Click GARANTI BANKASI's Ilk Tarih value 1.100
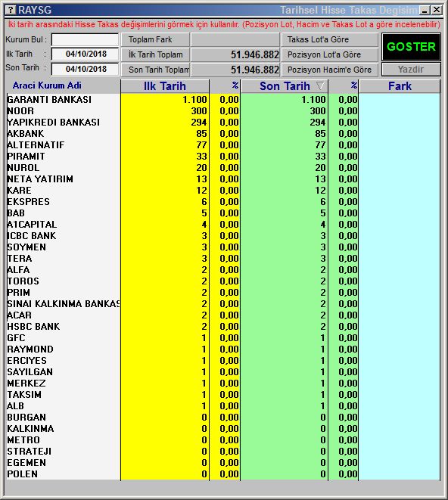This screenshot has width=448, height=500. 194,100
